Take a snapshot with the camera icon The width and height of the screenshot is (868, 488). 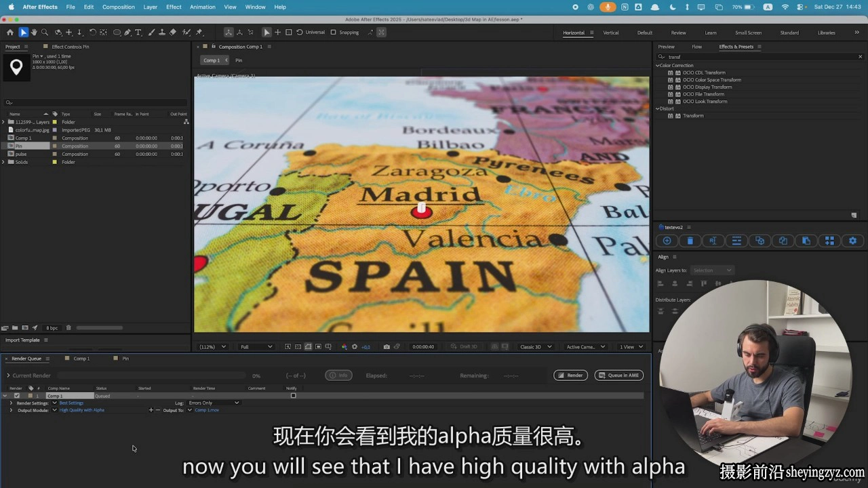pos(387,346)
